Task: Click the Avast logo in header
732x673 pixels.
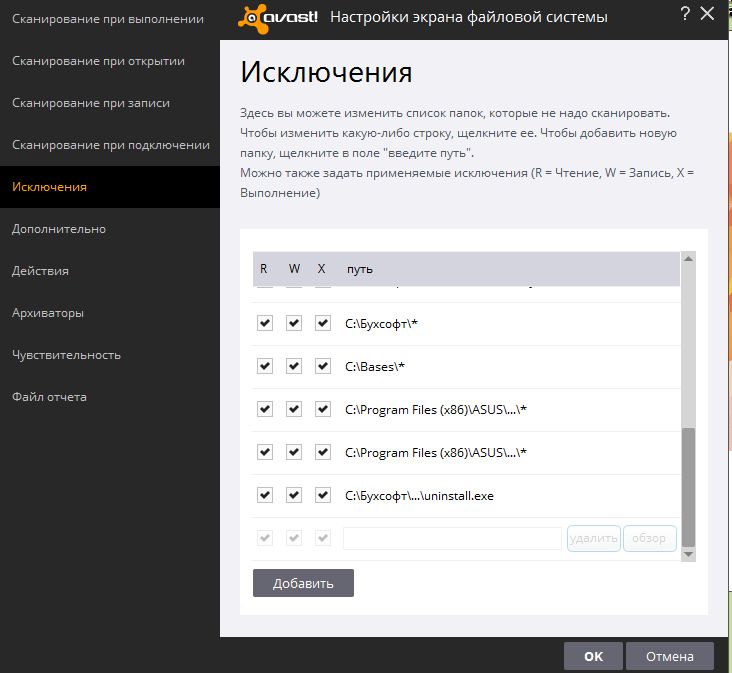Action: [x=279, y=17]
